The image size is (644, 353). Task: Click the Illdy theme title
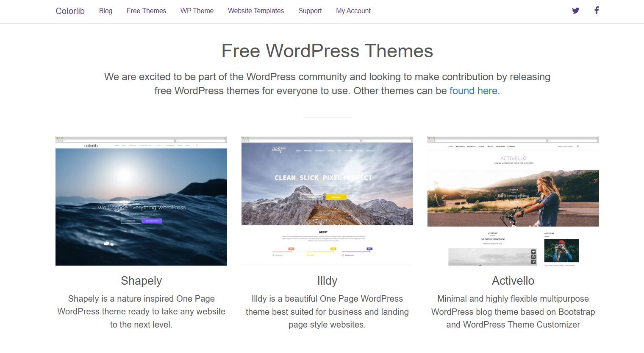point(327,281)
